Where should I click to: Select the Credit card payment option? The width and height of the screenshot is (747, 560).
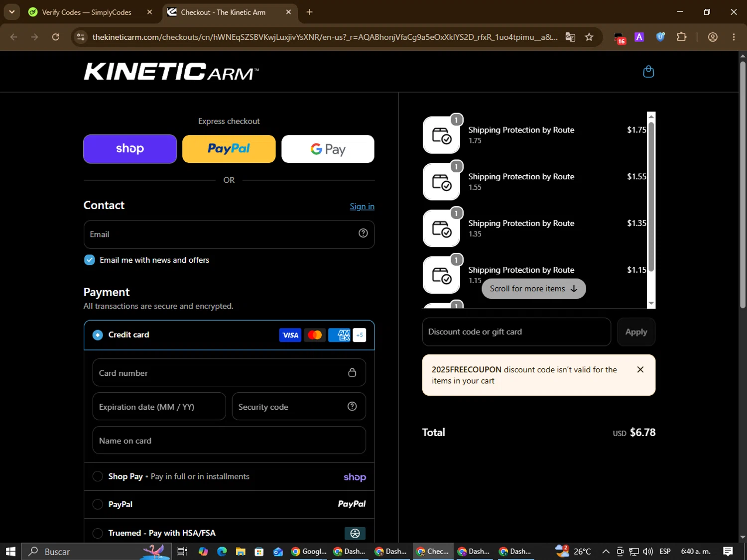98,335
